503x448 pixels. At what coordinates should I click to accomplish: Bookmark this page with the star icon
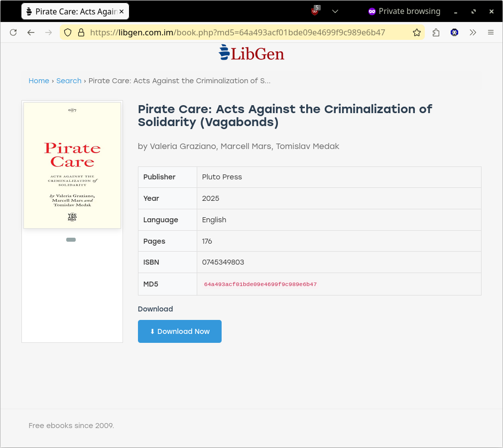point(417,32)
